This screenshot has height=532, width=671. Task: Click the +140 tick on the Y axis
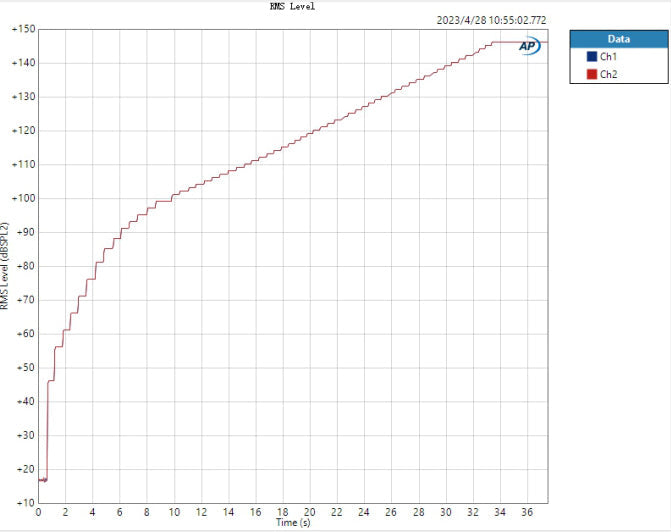tap(23, 63)
